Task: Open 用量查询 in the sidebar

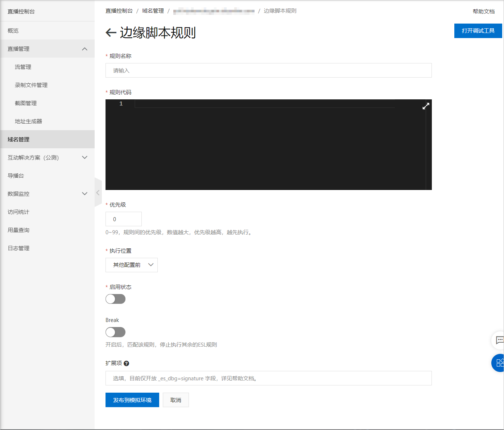Action: click(47, 230)
